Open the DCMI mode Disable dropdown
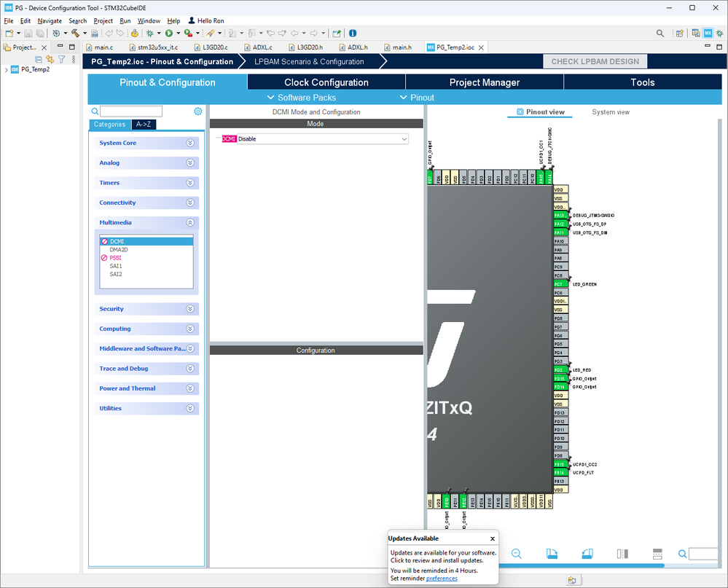The height and width of the screenshot is (588, 728). (323, 138)
